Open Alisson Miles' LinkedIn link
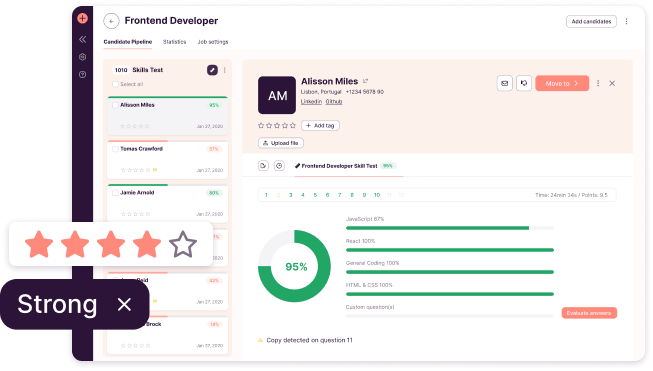Image resolution: width=653 pixels, height=371 pixels. 311,102
